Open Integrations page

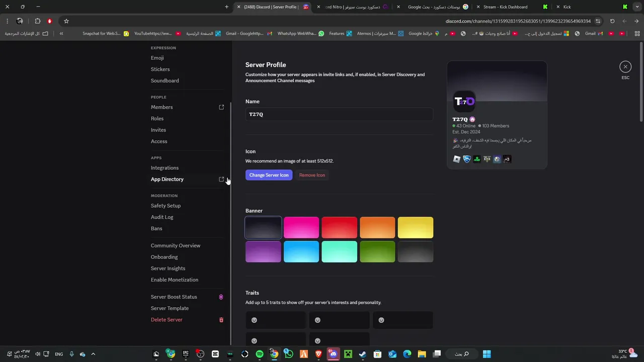coord(165,168)
